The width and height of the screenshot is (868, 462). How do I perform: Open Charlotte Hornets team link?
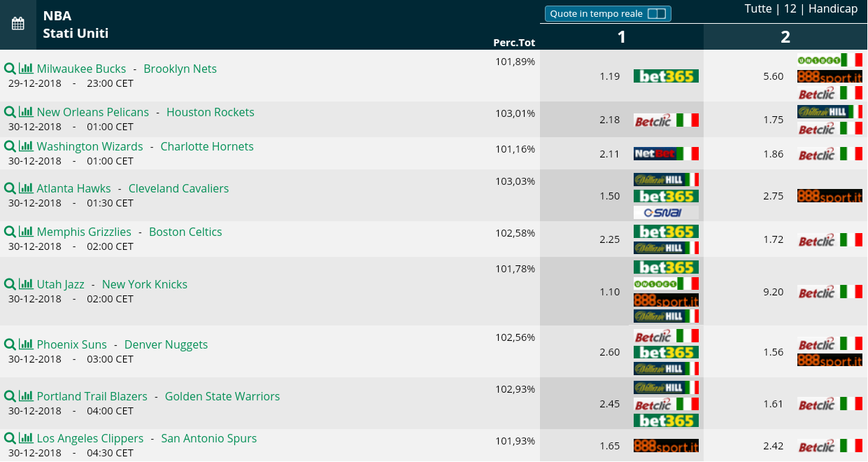207,146
